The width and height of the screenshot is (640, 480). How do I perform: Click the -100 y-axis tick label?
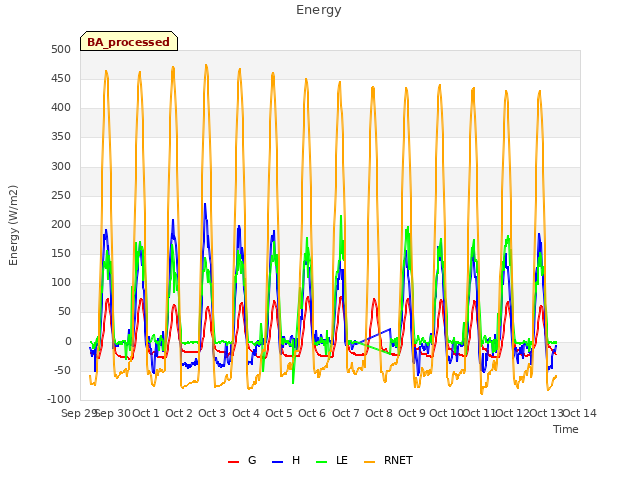click(60, 399)
